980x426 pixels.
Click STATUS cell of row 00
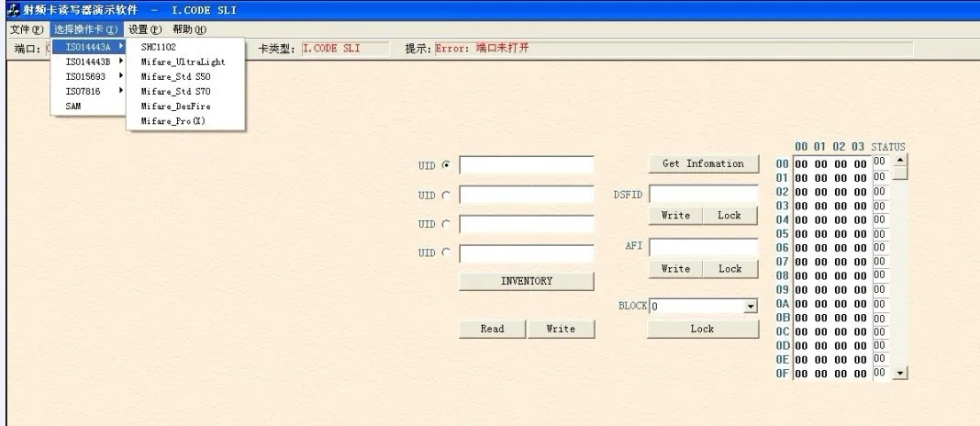[881, 162]
